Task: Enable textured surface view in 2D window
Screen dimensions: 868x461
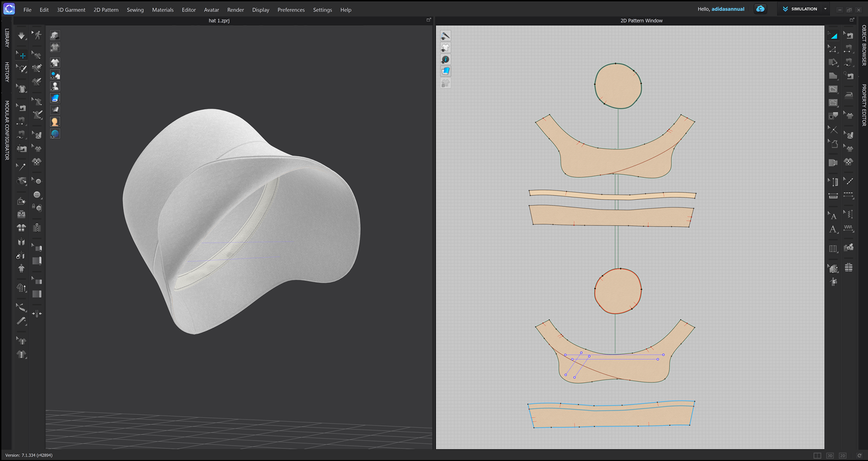Action: [445, 71]
